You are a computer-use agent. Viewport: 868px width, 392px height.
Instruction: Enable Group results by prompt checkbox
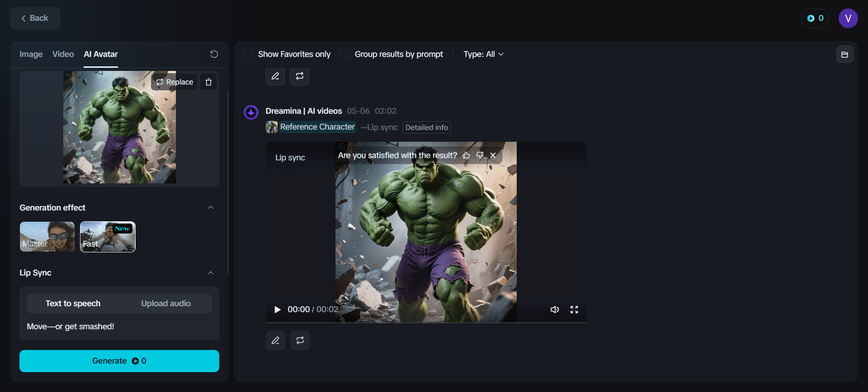click(x=345, y=55)
